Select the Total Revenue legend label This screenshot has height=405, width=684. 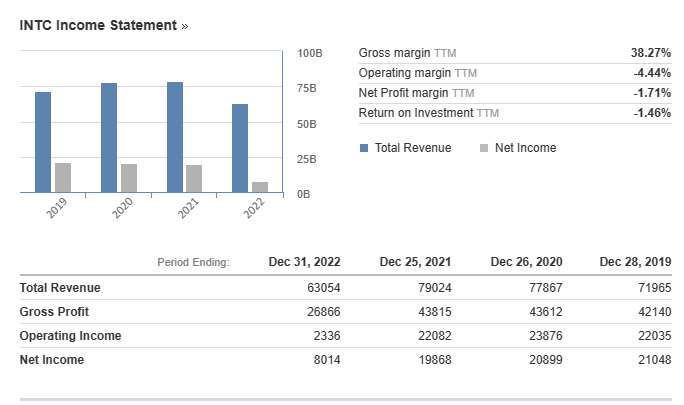[x=413, y=148]
